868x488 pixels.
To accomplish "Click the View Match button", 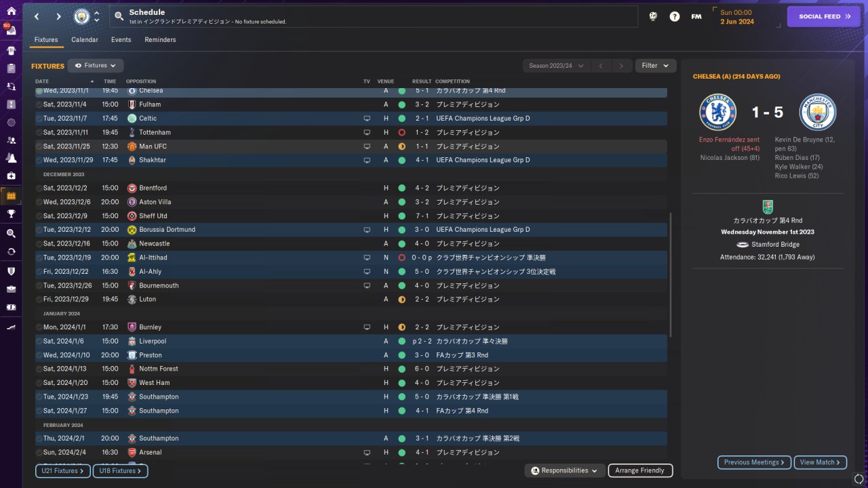I will tap(821, 462).
